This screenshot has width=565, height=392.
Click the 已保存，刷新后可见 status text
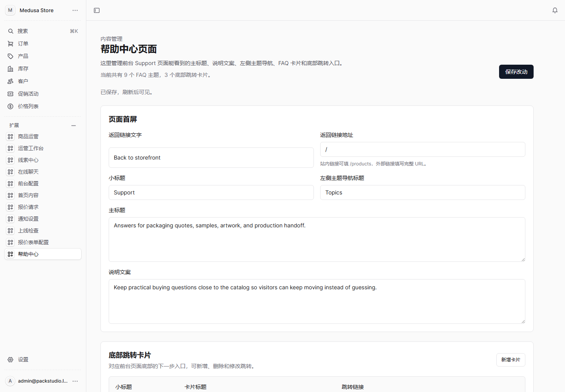coord(127,92)
